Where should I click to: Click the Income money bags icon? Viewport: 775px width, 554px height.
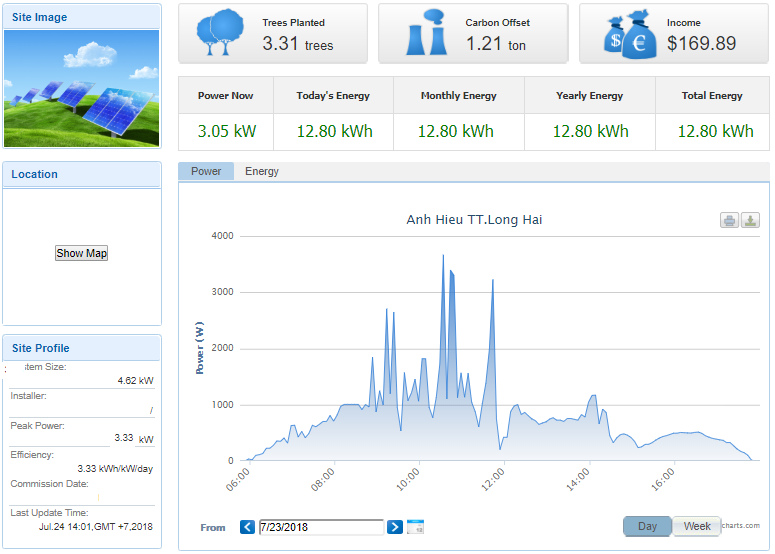pos(630,34)
